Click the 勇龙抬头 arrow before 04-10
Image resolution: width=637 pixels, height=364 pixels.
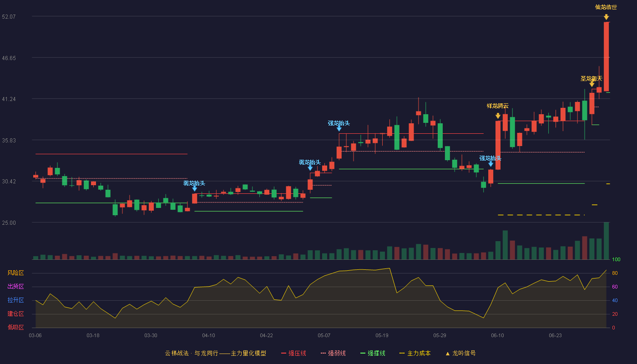coord(195,189)
